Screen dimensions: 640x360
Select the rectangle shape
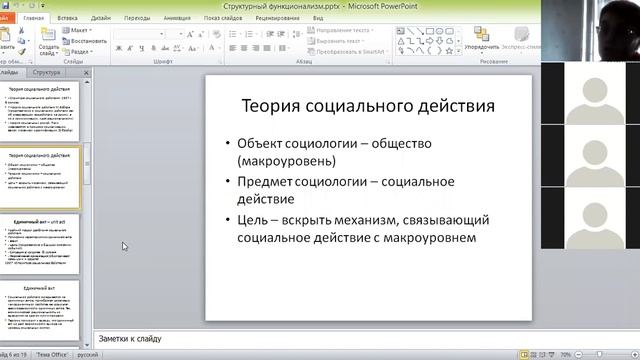point(430,31)
